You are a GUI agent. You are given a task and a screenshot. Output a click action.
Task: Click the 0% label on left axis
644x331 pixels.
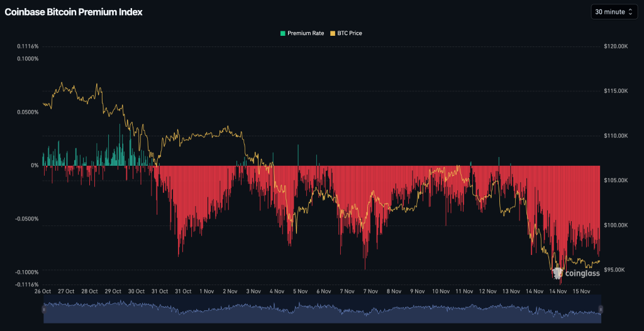[34, 166]
